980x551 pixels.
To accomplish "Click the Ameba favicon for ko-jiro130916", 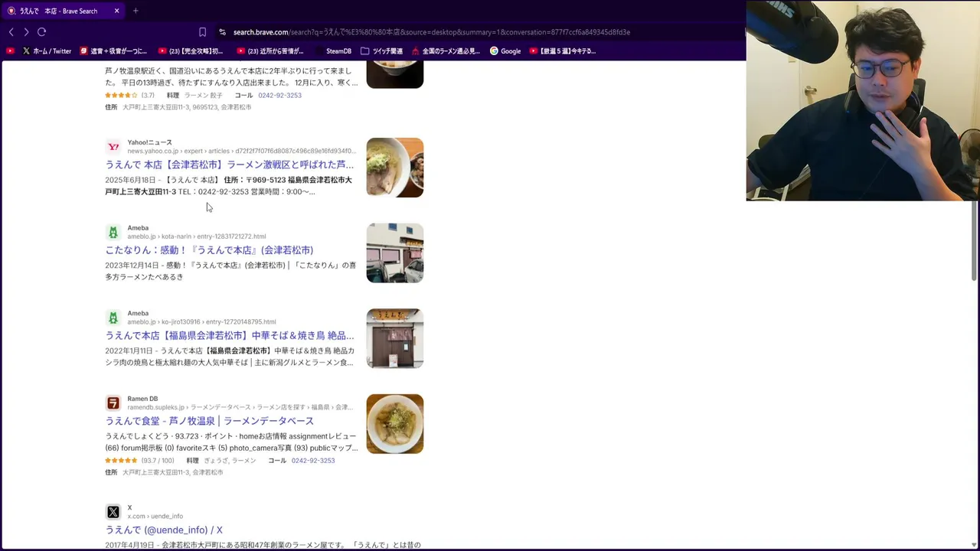I will [113, 318].
